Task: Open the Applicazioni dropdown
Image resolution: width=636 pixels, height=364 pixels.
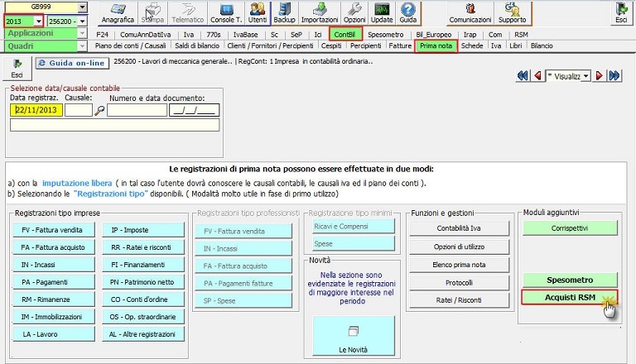Action: (82, 34)
